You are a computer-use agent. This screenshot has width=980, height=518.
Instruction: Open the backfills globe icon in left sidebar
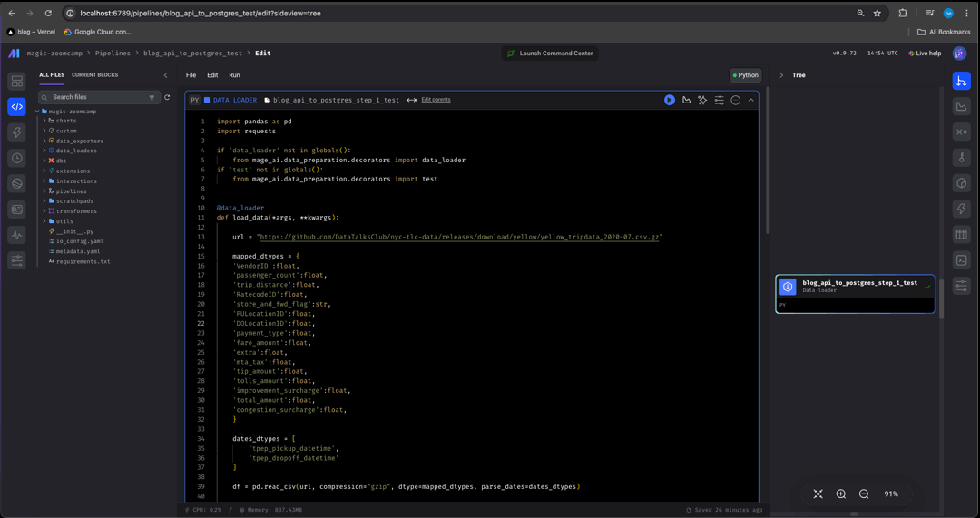tap(17, 184)
